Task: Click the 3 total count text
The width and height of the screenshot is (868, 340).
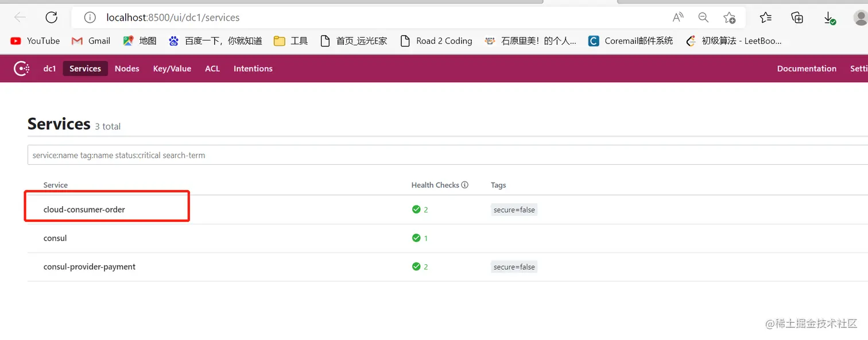Action: pos(108,126)
